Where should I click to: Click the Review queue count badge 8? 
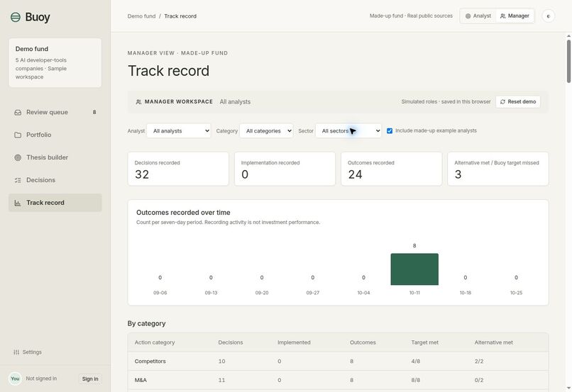click(x=94, y=112)
